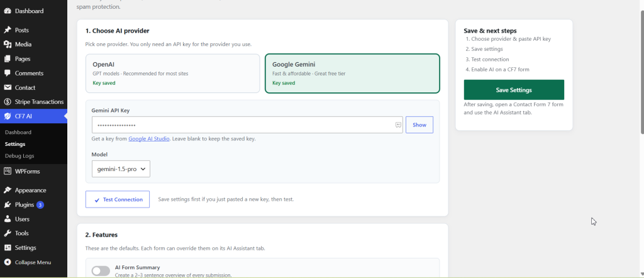Click "Key saved" under OpenAI

coord(104,83)
